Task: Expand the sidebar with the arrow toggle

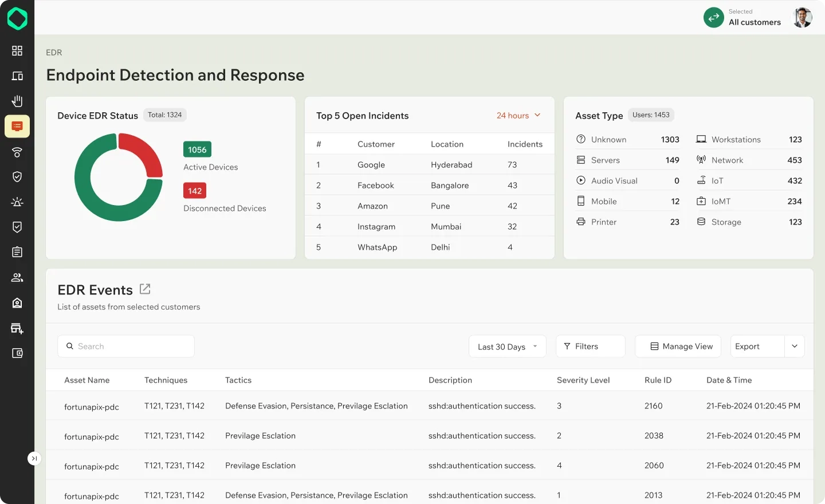Action: pos(34,458)
